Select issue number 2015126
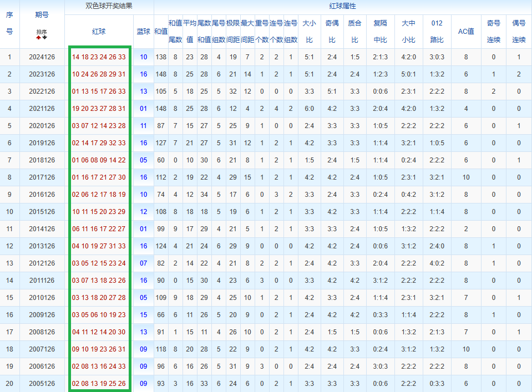This screenshot has height=392, width=532. (x=42, y=212)
